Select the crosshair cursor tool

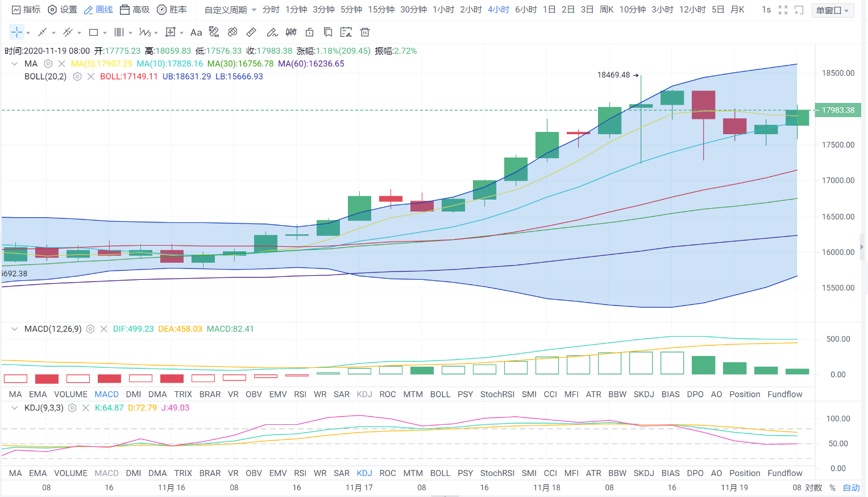pyautogui.click(x=16, y=32)
